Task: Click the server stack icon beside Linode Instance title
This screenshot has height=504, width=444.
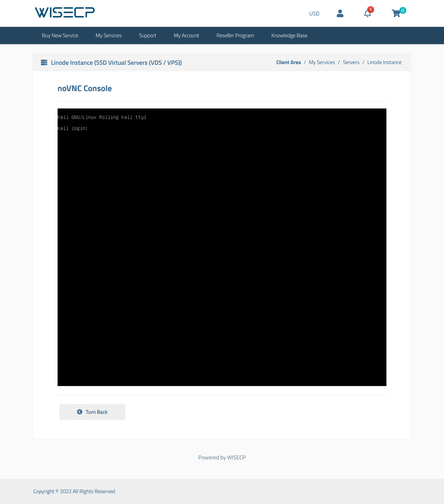Action: point(44,62)
